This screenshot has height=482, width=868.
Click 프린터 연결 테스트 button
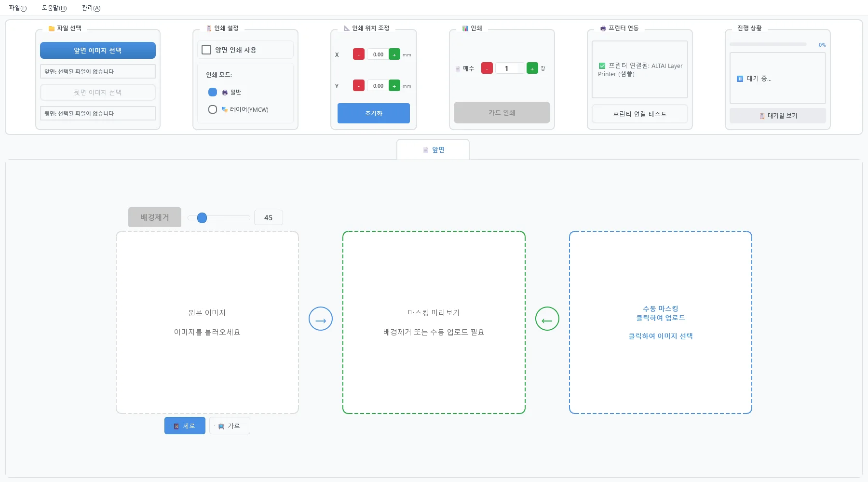click(640, 114)
